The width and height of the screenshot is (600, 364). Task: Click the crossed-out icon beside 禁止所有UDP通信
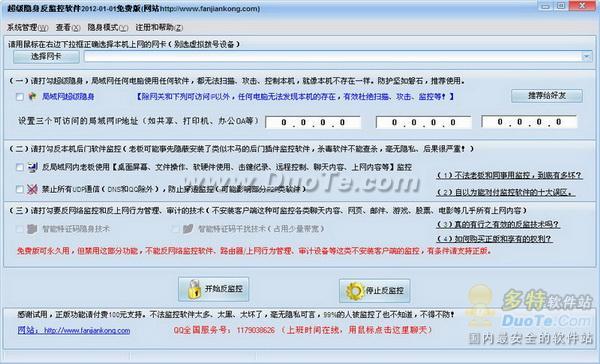coord(33,189)
